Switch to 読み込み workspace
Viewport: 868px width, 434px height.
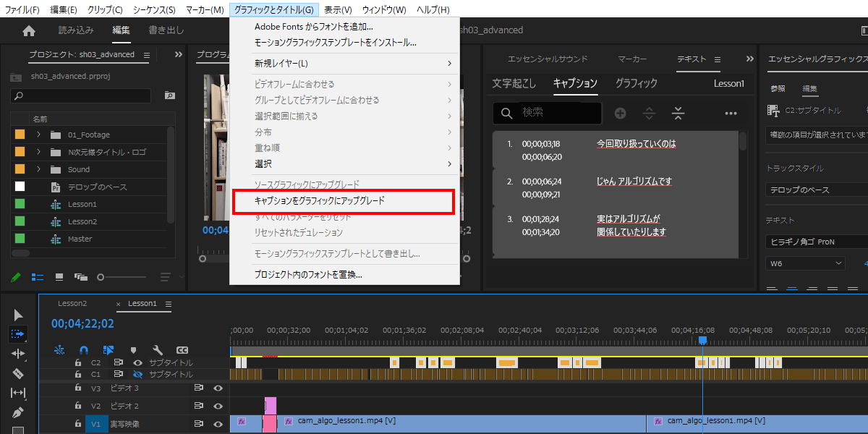point(76,30)
